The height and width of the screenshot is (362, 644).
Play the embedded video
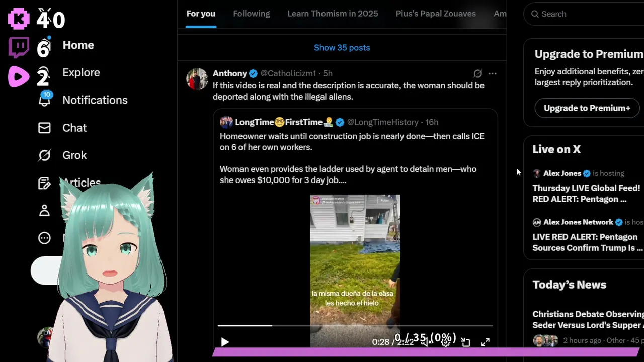coord(225,342)
